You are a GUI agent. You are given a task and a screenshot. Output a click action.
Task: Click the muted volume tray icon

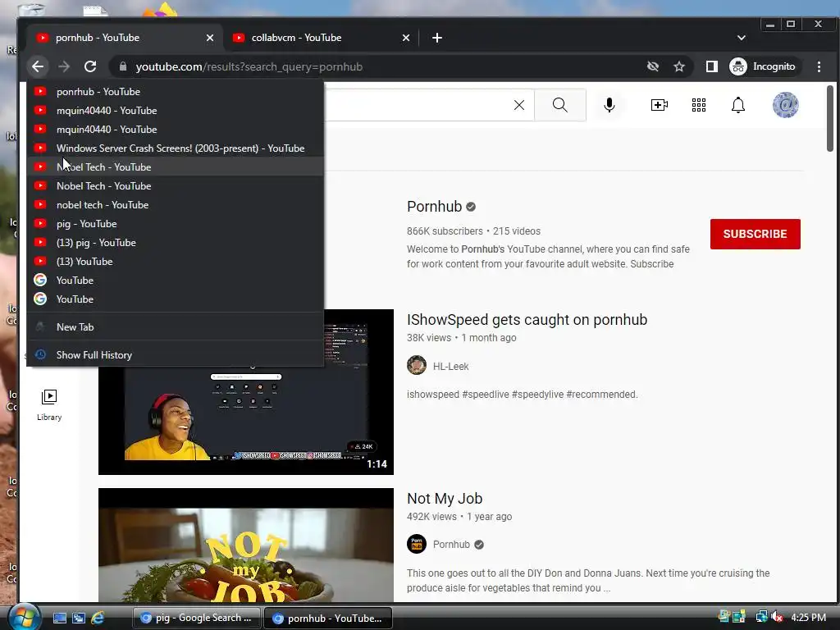(777, 617)
